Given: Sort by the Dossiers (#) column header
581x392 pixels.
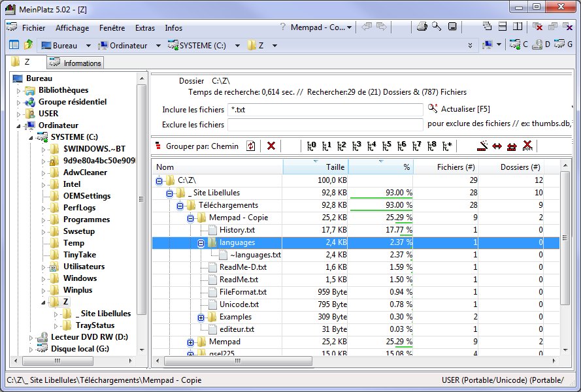Looking at the screenshot, I should [x=512, y=167].
